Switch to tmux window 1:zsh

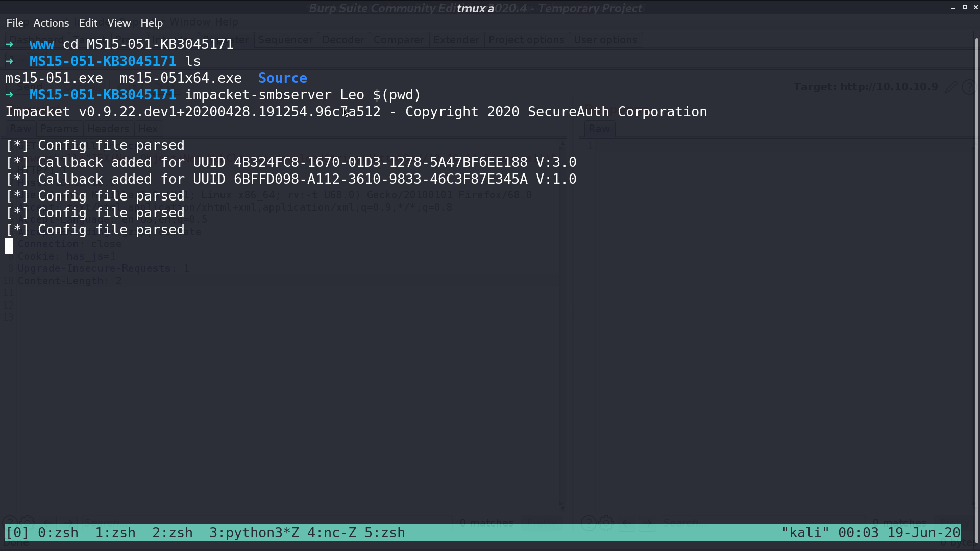pos(115,533)
